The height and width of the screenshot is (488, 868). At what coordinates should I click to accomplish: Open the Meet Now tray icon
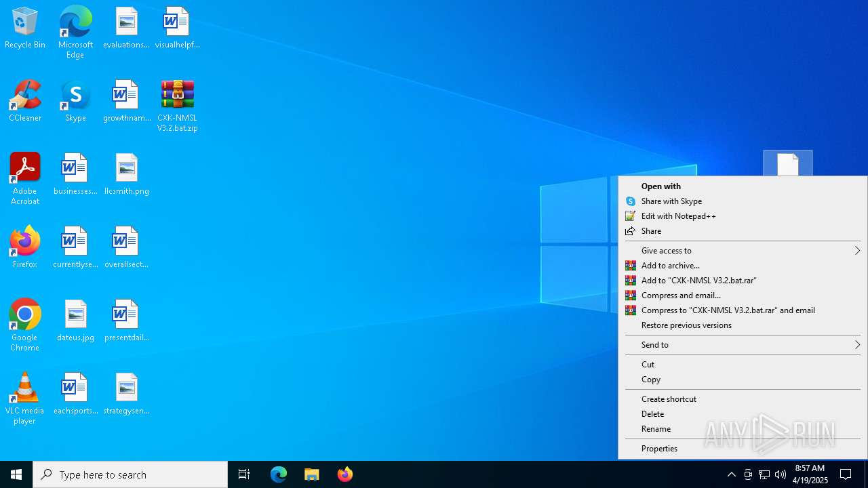click(748, 474)
